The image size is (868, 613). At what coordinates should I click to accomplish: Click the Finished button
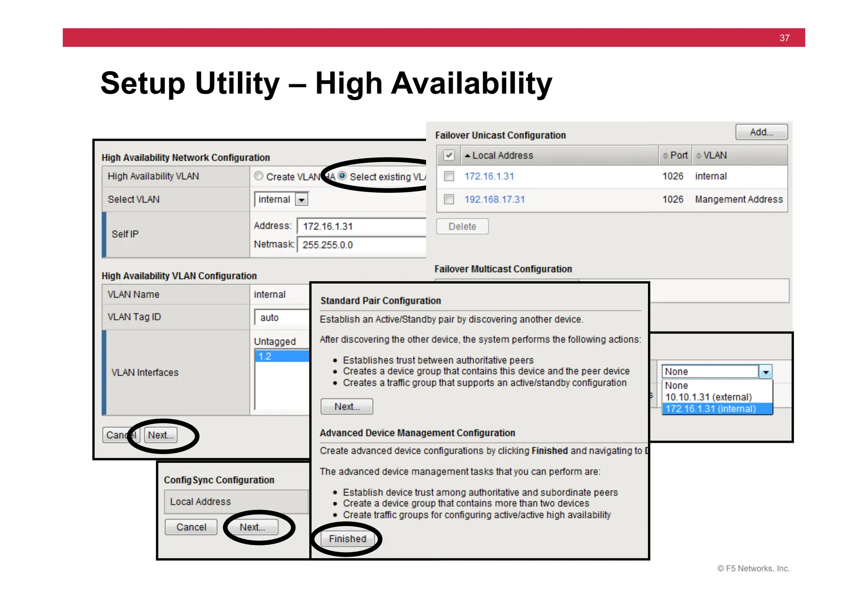pyautogui.click(x=348, y=539)
